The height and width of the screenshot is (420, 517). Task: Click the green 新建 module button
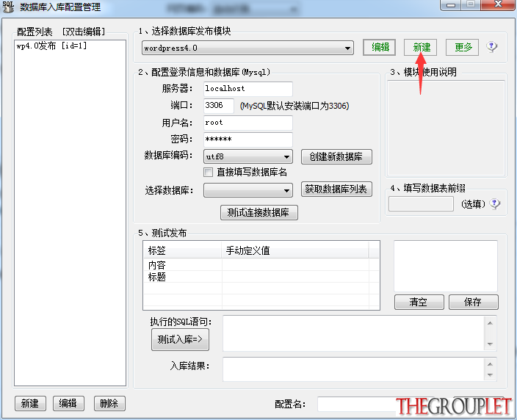[x=421, y=48]
